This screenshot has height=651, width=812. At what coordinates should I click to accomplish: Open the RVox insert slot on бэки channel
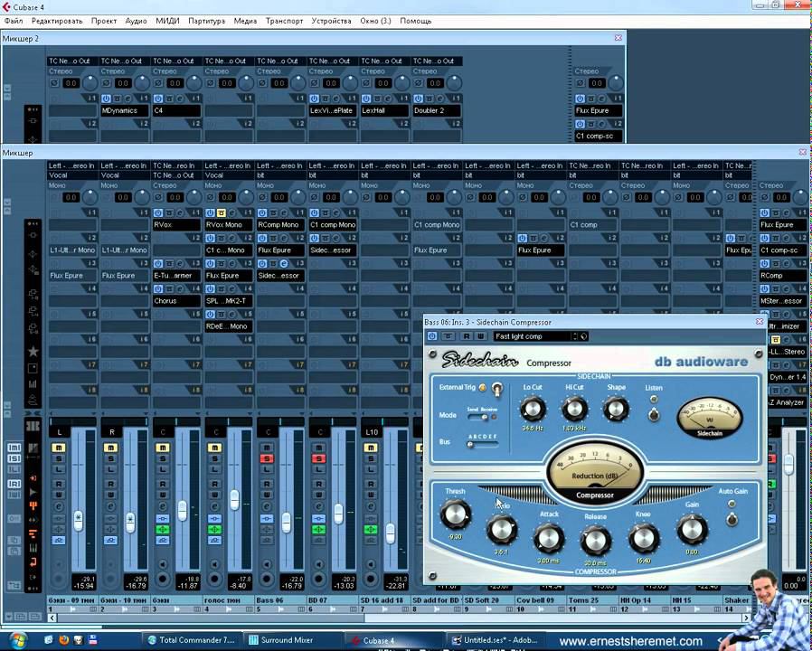coord(176,225)
